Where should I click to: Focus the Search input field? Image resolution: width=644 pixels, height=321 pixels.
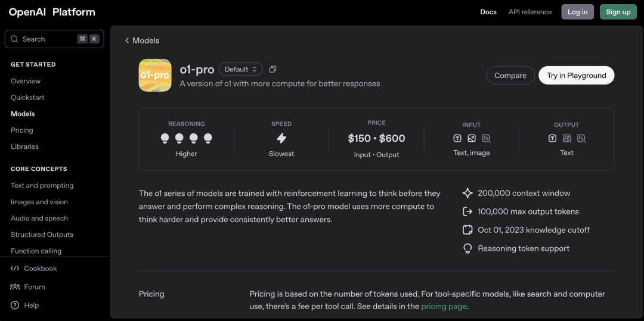(x=54, y=39)
